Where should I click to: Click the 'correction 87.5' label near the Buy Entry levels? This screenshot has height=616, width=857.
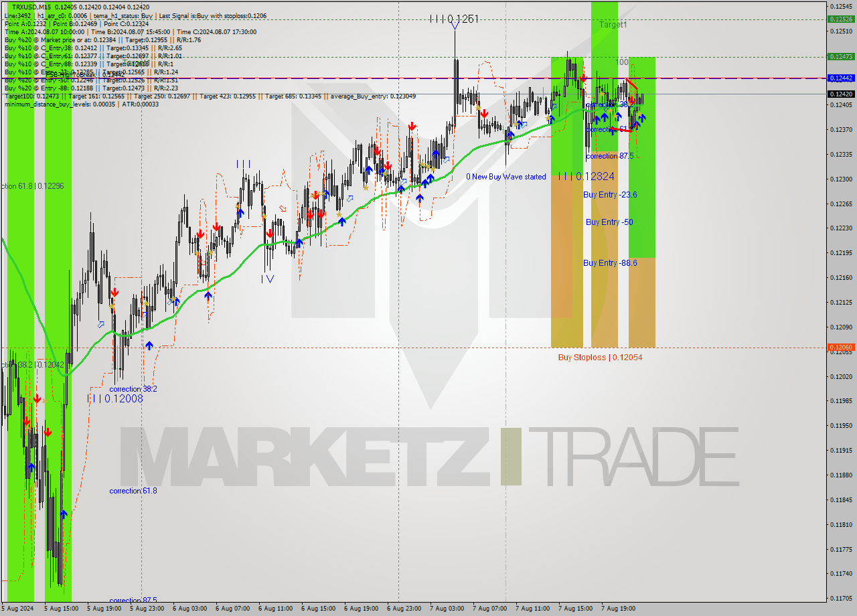pos(609,156)
